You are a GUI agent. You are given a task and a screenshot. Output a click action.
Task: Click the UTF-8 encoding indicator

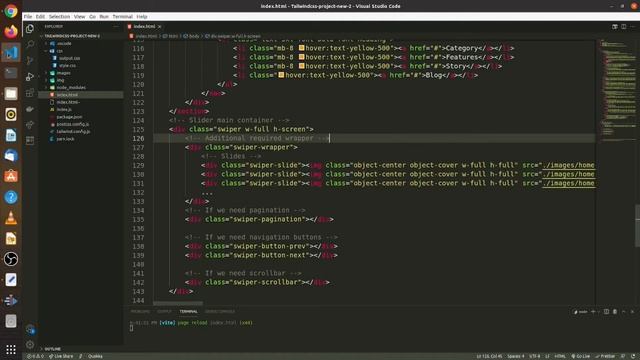534,356
